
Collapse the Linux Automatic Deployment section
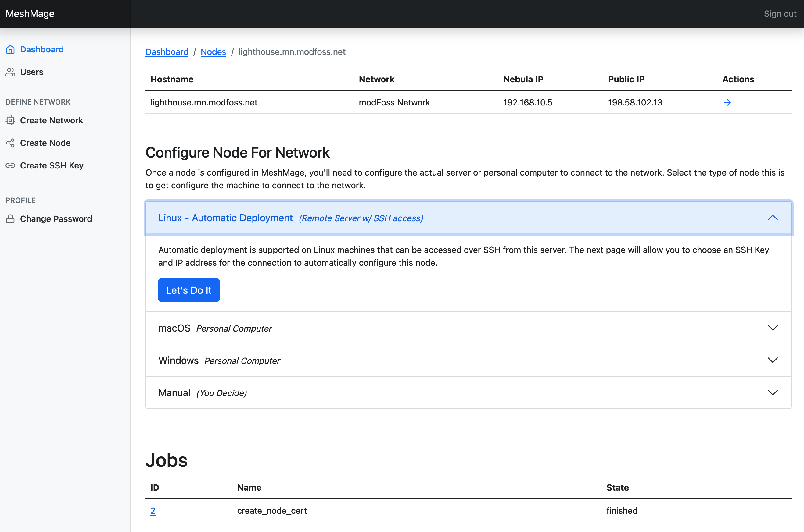point(772,218)
